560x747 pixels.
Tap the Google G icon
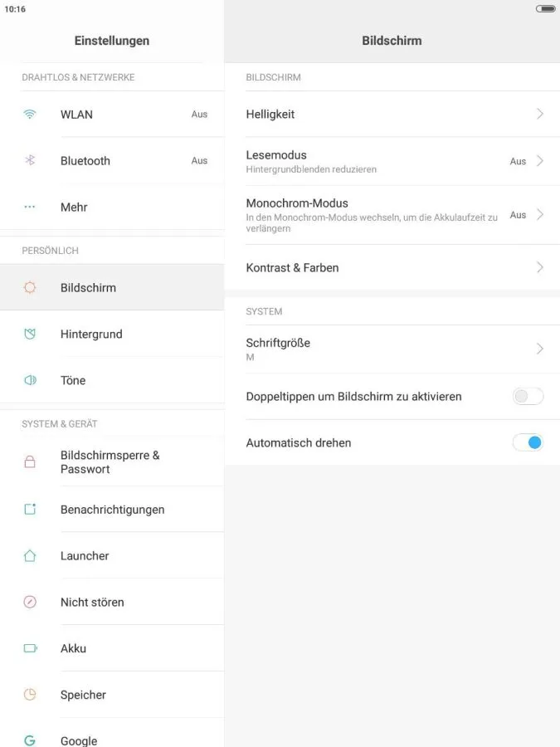click(x=30, y=740)
